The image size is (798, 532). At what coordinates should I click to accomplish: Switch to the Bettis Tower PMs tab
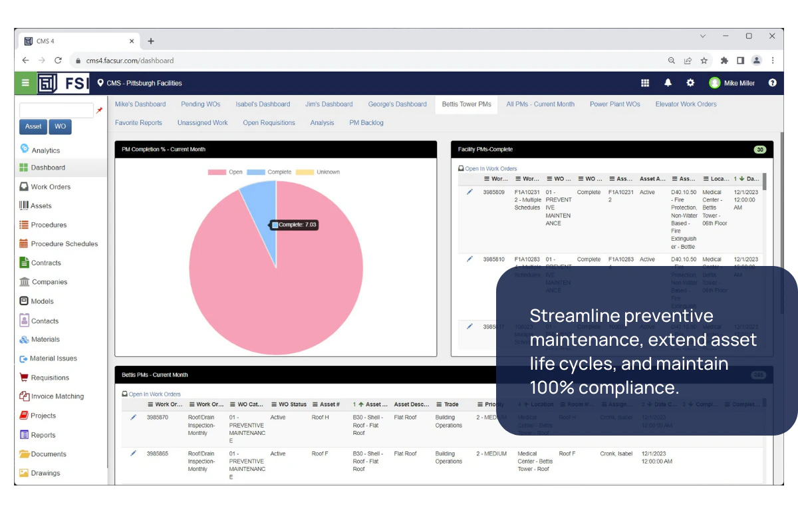[466, 104]
